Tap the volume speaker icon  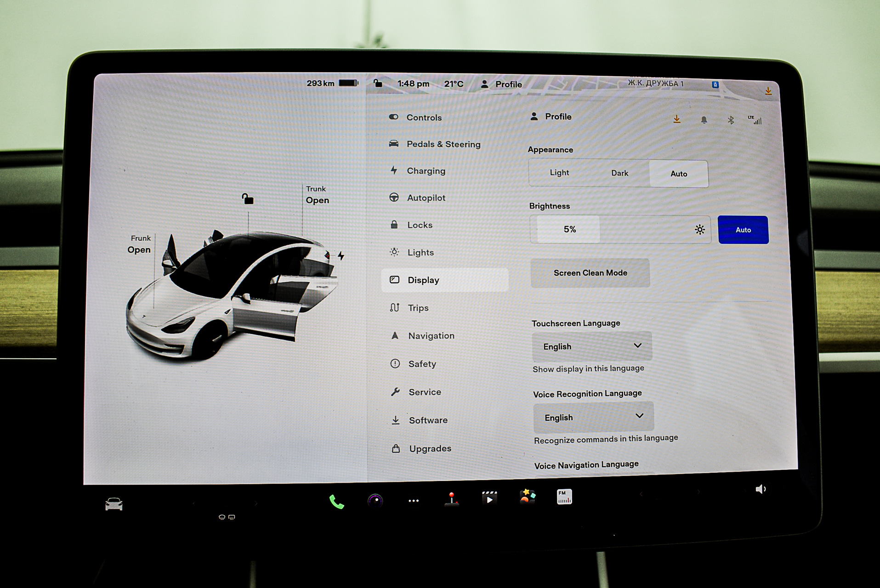tap(761, 489)
